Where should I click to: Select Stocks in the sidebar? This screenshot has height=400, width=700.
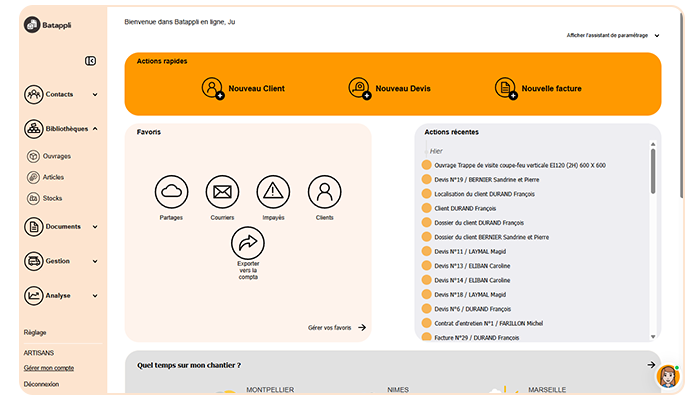pos(52,198)
